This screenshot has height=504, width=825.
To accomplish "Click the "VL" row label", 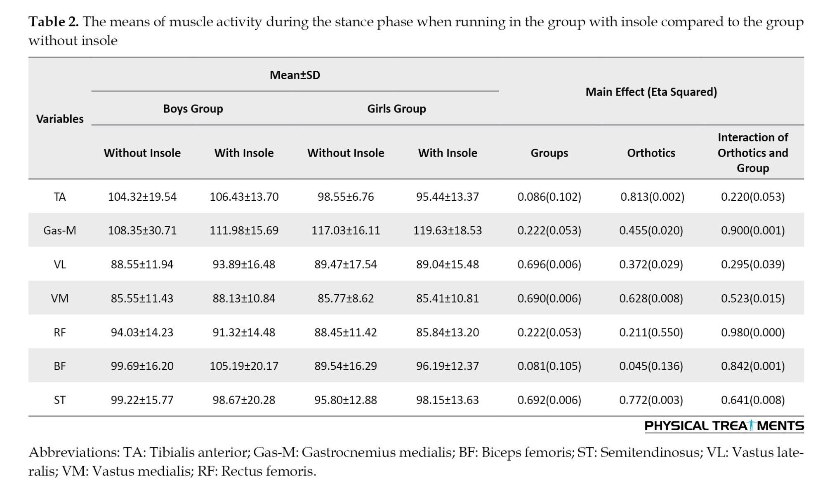I will point(60,264).
